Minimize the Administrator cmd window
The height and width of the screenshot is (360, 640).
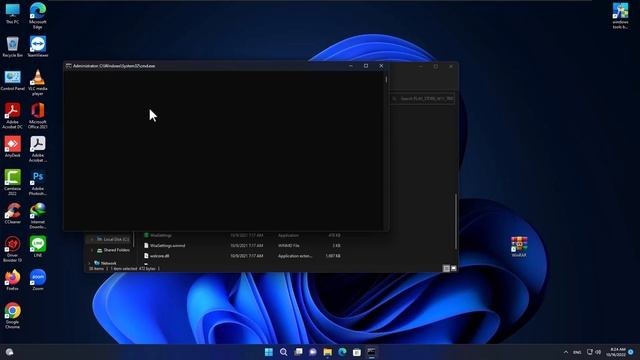[351, 66]
